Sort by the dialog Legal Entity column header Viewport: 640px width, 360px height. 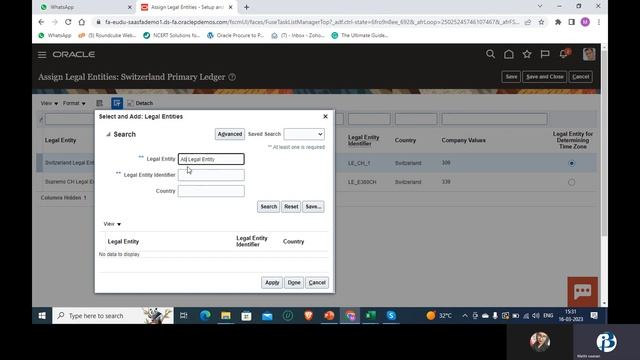click(123, 242)
